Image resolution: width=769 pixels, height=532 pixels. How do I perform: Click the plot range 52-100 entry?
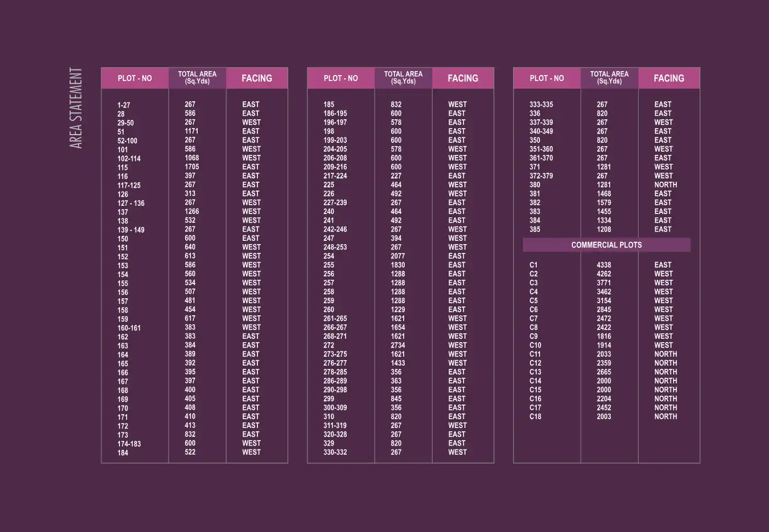pos(127,141)
